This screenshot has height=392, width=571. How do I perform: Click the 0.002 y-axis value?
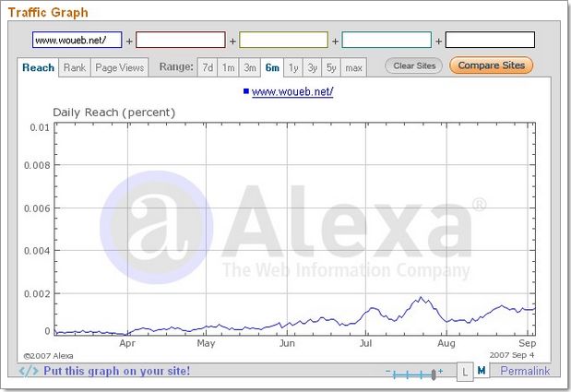pyautogui.click(x=37, y=293)
